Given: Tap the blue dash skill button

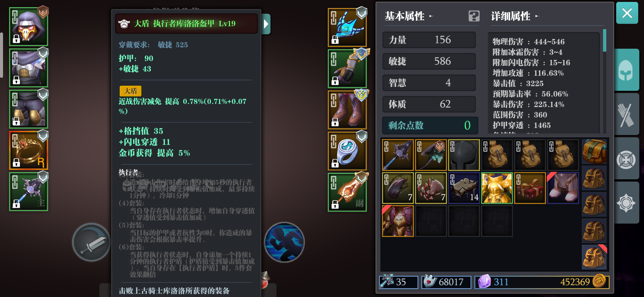Looking at the screenshot, I should pyautogui.click(x=285, y=242).
